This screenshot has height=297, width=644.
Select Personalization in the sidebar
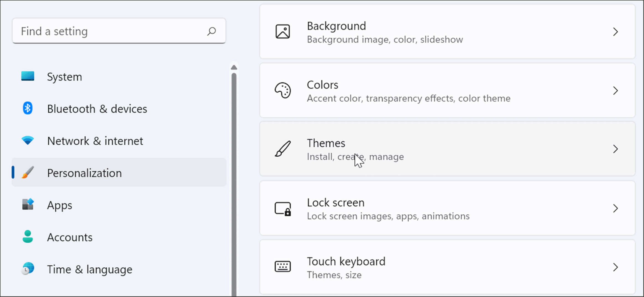85,173
